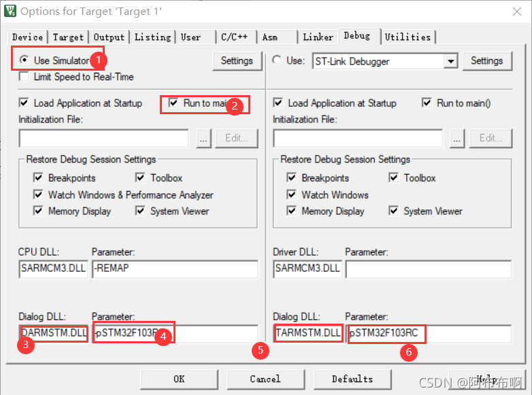This screenshot has width=532, height=395.
Task: Click CPU DLL field SARMCM3.DLL
Action: (53, 269)
